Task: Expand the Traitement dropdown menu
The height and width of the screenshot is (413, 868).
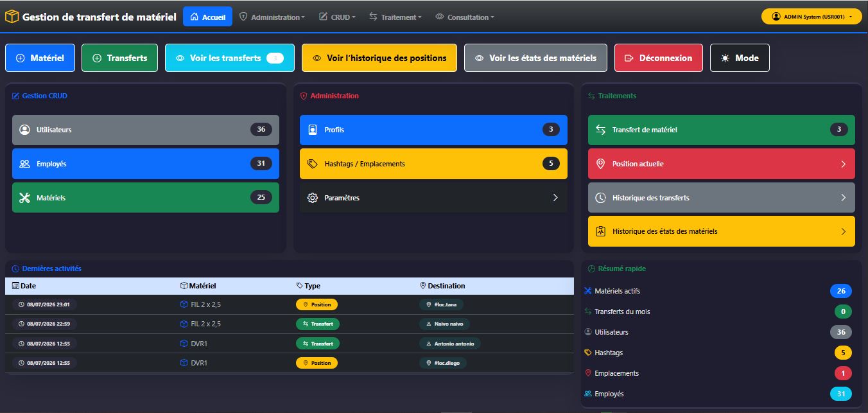Action: 395,17
